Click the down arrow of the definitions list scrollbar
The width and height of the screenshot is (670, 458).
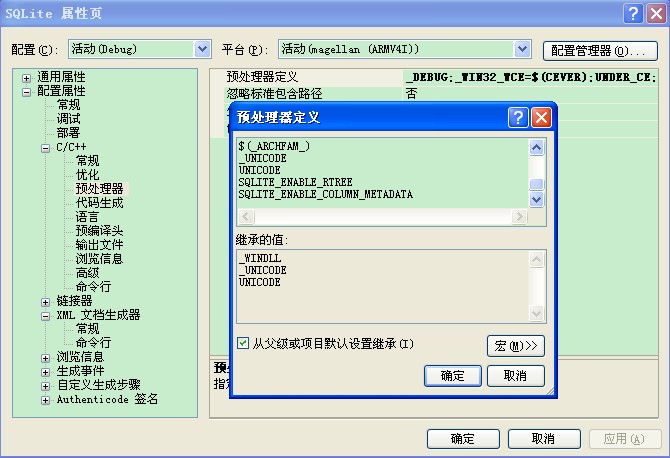pyautogui.click(x=537, y=200)
